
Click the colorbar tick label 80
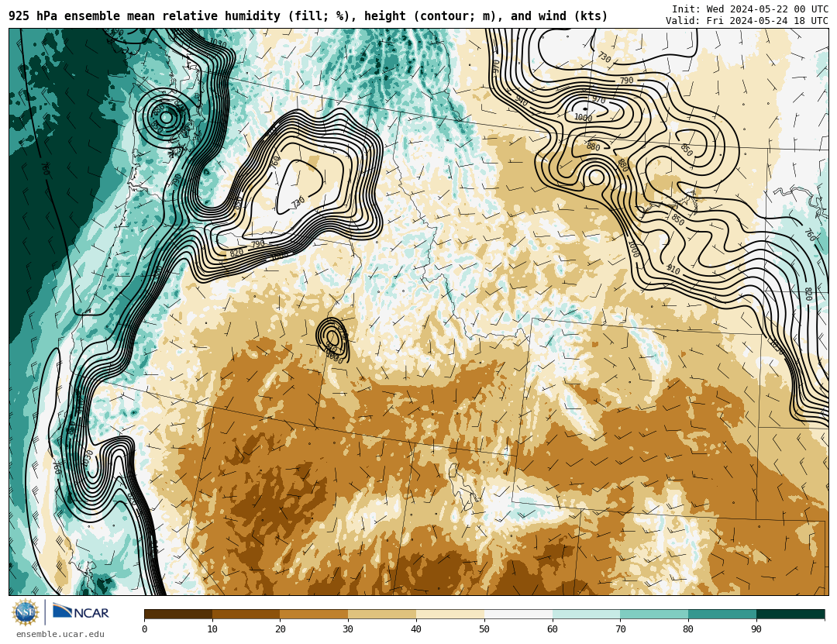pos(688,629)
